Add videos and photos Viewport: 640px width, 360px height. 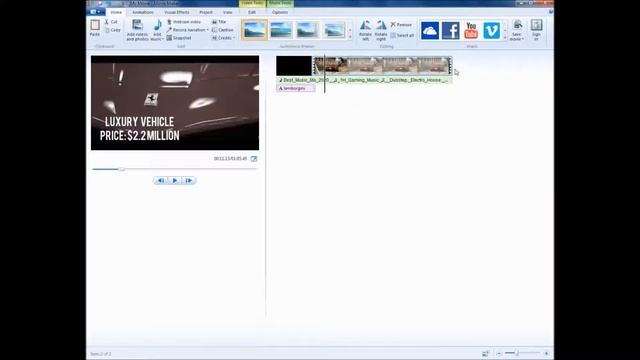click(138, 30)
